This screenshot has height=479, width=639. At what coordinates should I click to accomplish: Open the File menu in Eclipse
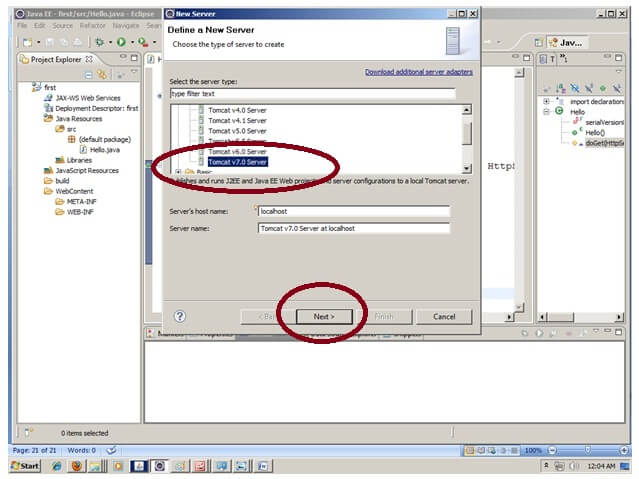click(x=22, y=25)
